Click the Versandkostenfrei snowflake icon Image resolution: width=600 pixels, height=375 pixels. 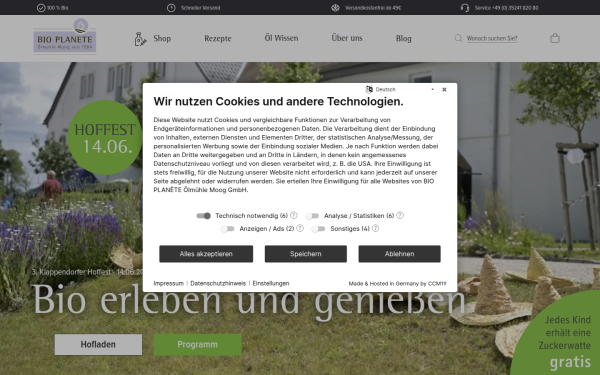(x=335, y=8)
